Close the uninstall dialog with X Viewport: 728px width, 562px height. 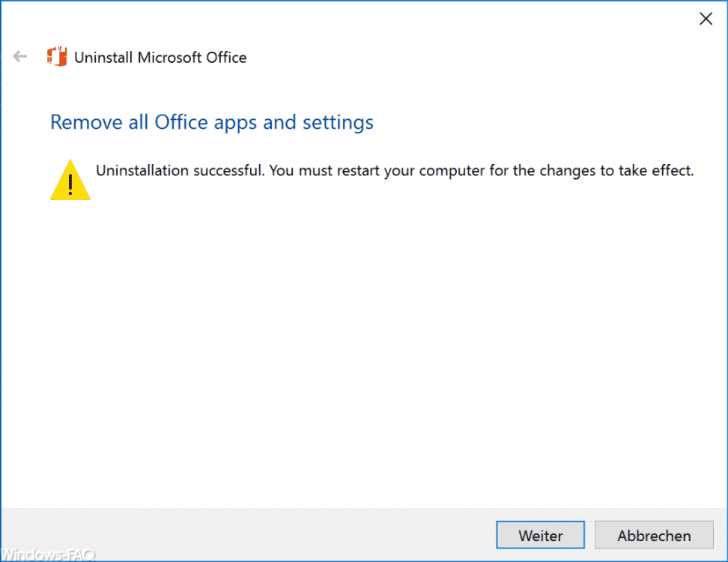point(706,19)
